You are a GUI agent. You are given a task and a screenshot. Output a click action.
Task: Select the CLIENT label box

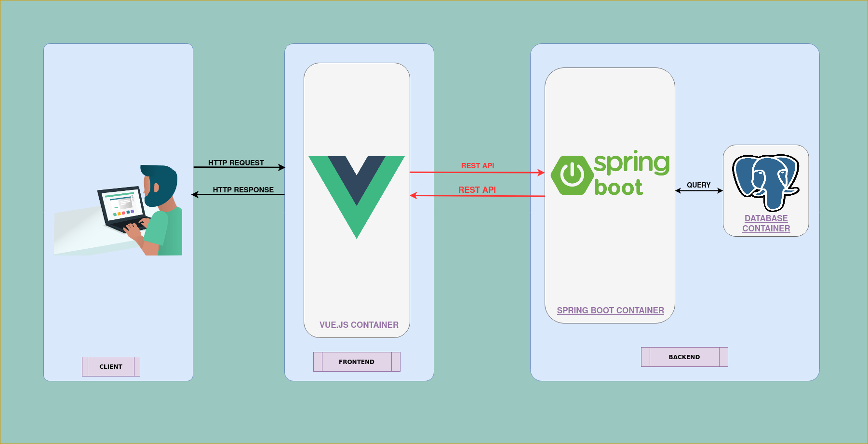click(111, 366)
